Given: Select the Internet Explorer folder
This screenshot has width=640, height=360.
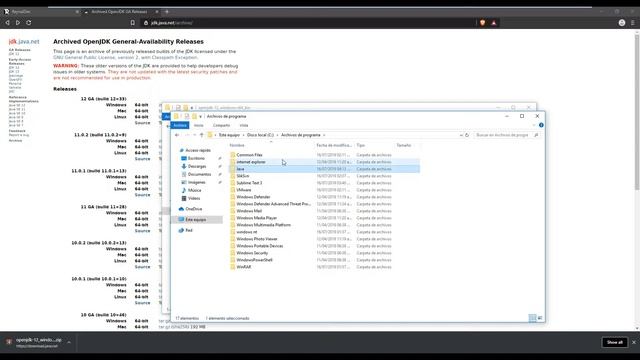Looking at the screenshot, I should pyautogui.click(x=251, y=162).
